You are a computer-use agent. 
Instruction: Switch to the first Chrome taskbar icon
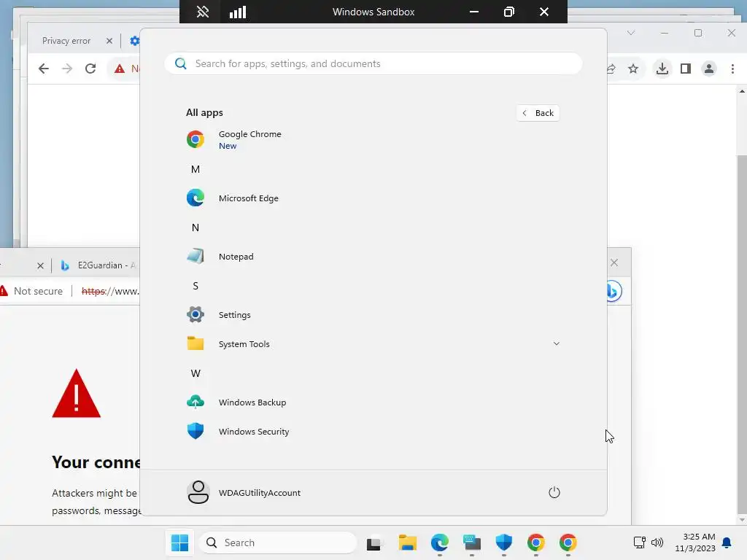pos(536,542)
